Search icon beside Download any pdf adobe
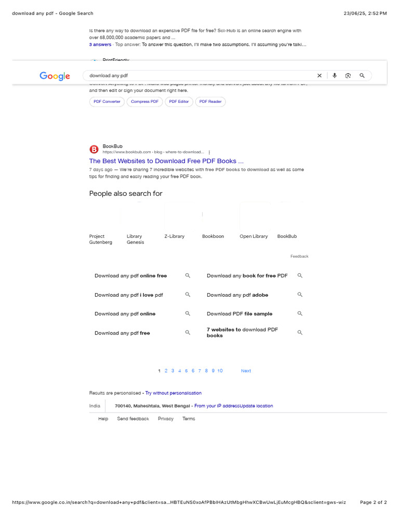Viewport: 399px width, 532px height. (x=300, y=295)
